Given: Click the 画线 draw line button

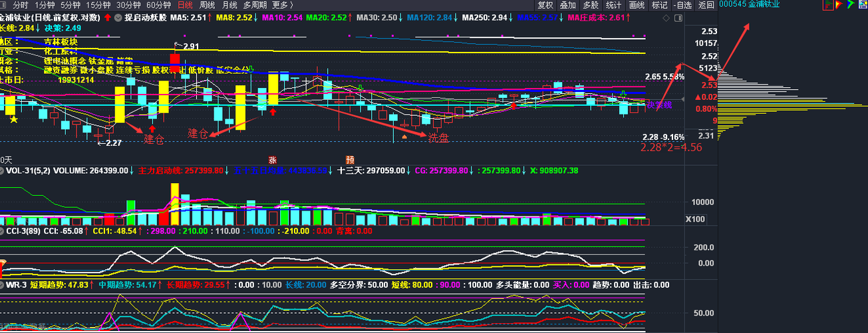Looking at the screenshot, I should click(x=637, y=5).
